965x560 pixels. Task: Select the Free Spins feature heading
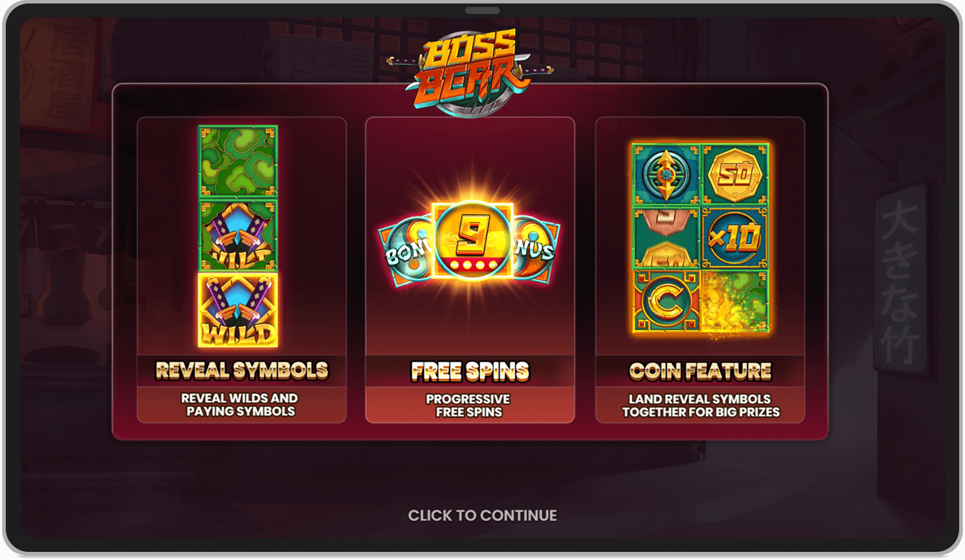[470, 371]
